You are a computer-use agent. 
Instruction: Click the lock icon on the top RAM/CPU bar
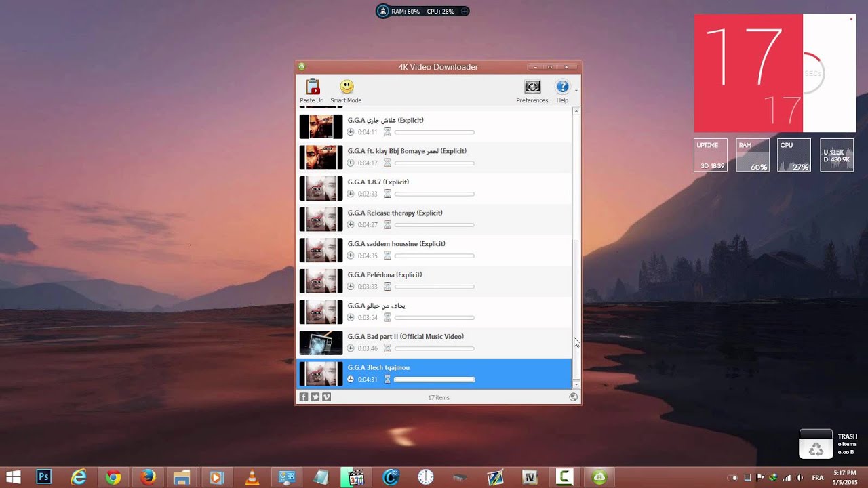point(383,11)
